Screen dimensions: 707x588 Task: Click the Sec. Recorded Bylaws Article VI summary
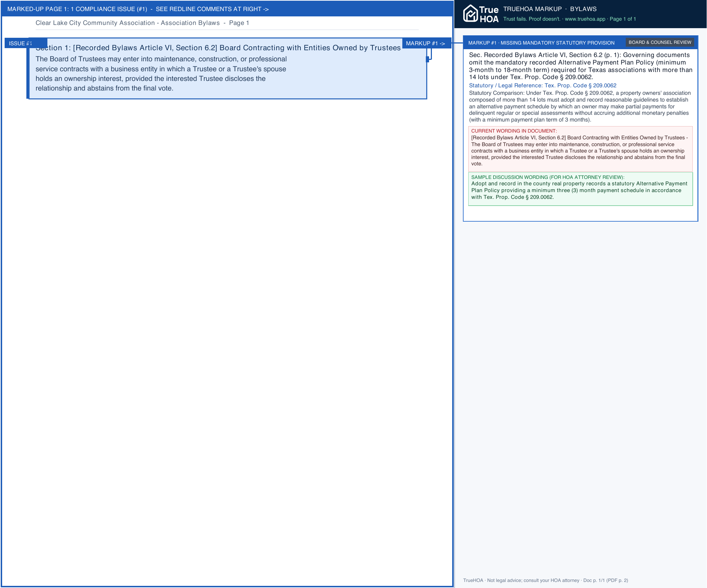(x=580, y=66)
